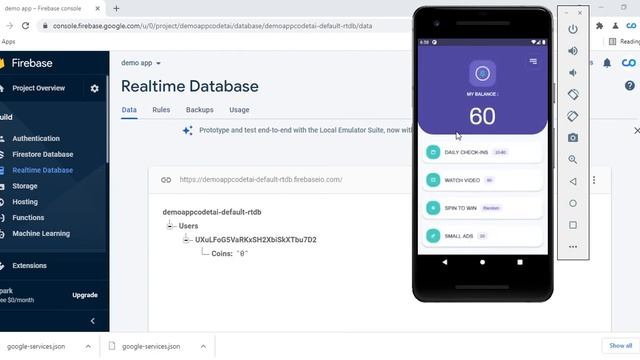Activate the emulator zoom magnifier
640x360 pixels.
(x=573, y=160)
